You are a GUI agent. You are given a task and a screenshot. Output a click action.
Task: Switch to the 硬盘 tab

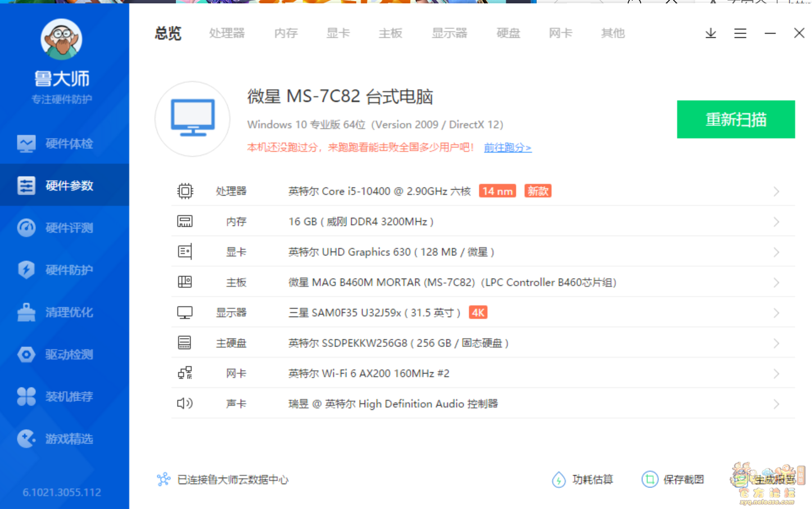click(509, 33)
